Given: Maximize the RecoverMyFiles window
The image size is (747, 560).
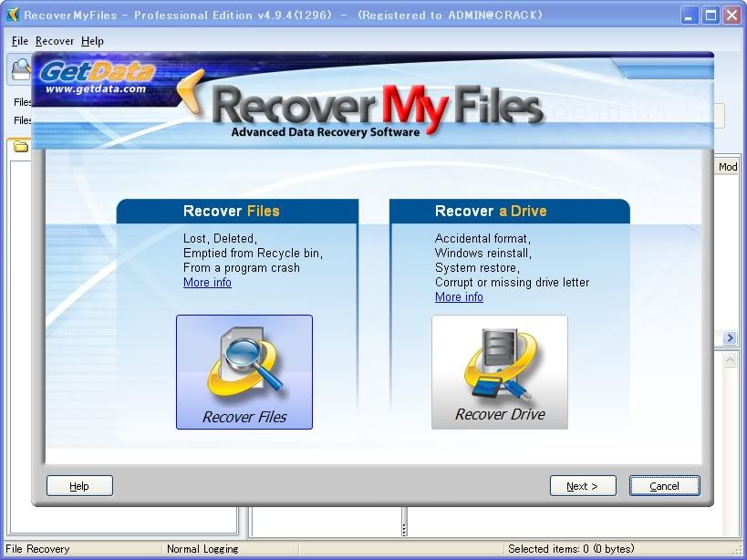Looking at the screenshot, I should 711,16.
